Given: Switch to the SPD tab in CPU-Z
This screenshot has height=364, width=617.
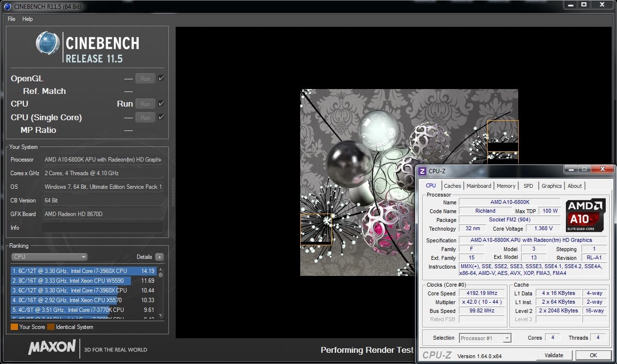Looking at the screenshot, I should click(528, 186).
